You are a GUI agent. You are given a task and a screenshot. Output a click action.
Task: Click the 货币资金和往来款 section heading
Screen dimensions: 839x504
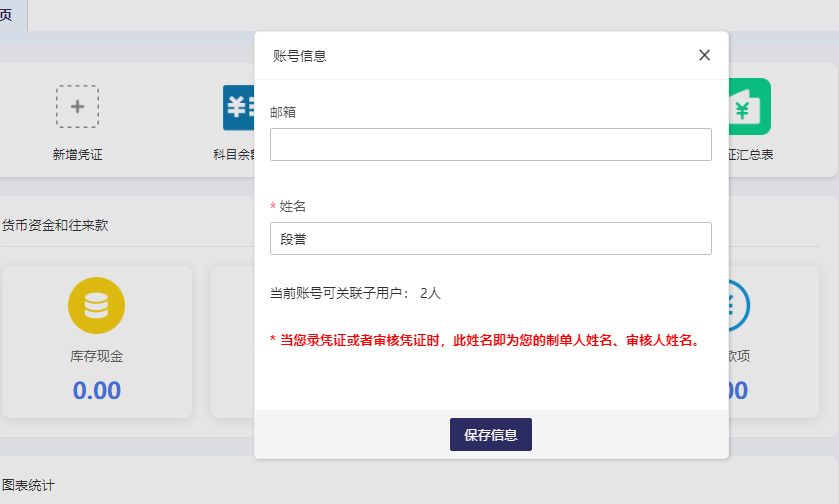click(55, 225)
